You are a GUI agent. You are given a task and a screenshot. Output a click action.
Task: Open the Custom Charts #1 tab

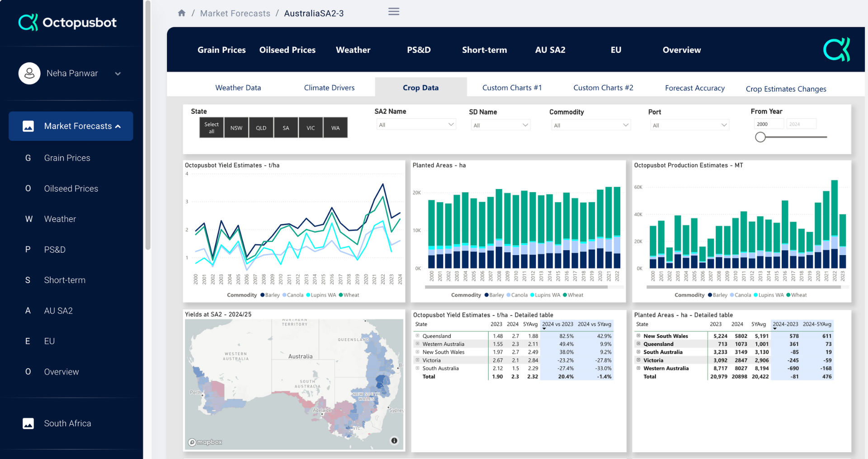[512, 88]
